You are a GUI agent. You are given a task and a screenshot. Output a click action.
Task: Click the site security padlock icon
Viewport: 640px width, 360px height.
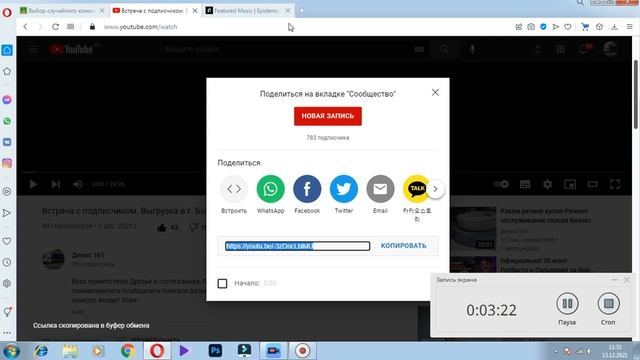tap(92, 27)
